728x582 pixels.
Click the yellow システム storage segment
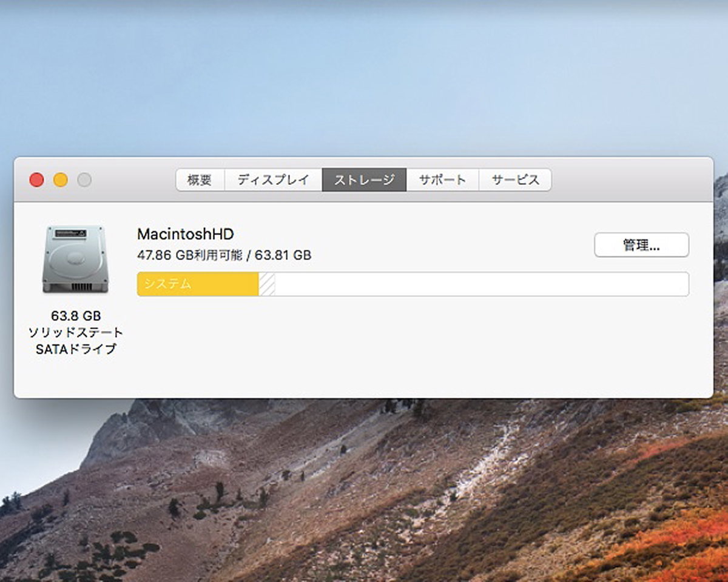pyautogui.click(x=198, y=284)
